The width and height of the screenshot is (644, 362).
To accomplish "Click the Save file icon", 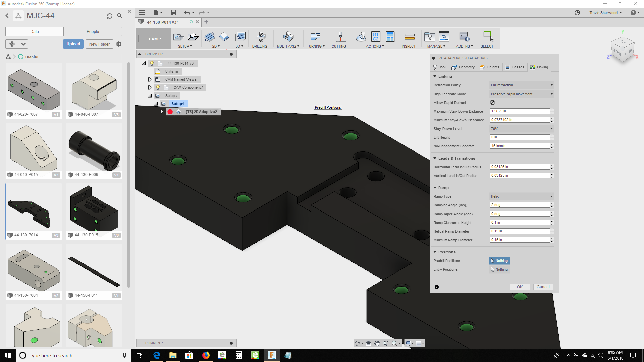I will coord(173,13).
